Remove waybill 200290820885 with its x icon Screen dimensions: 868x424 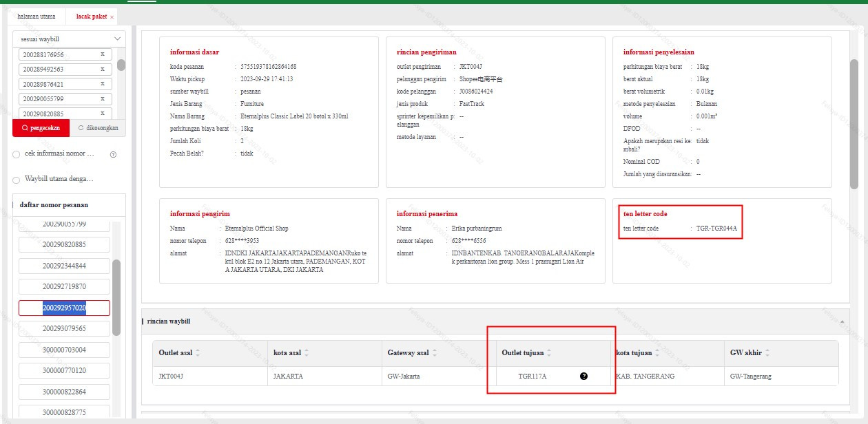click(x=102, y=114)
